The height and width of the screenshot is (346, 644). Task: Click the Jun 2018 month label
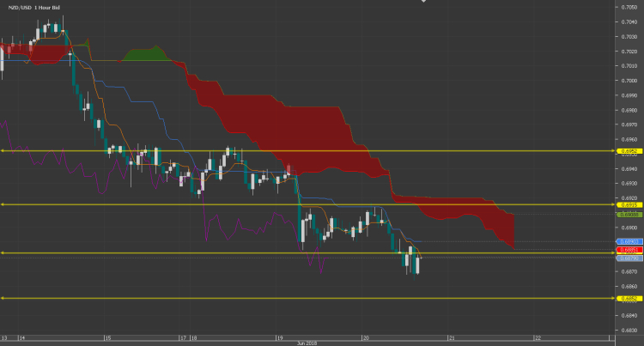click(x=307, y=343)
